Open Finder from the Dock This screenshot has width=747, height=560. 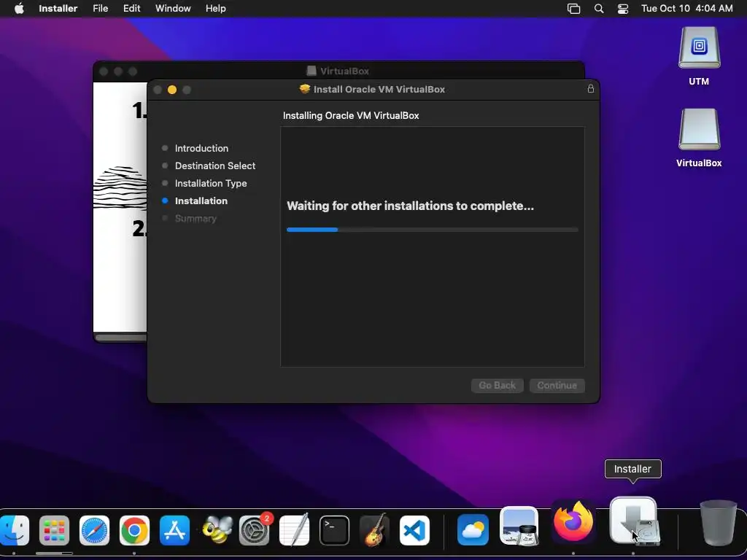(x=15, y=530)
